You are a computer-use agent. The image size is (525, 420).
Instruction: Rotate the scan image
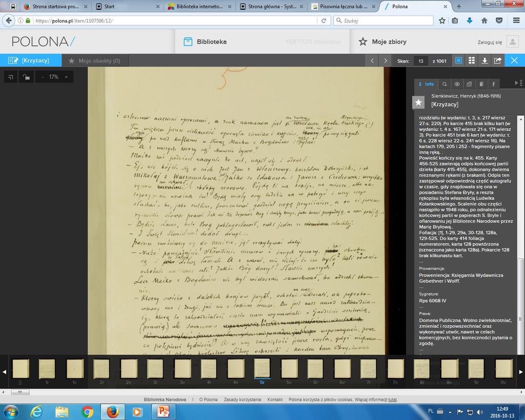point(11,77)
